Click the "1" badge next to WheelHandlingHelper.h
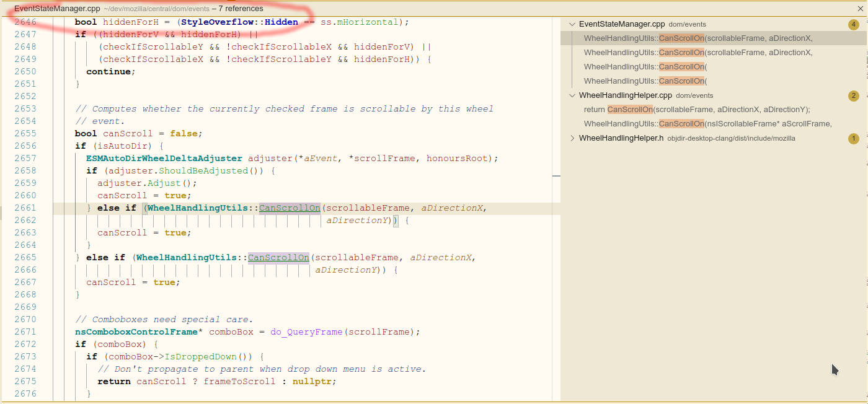The width and height of the screenshot is (868, 404). [x=854, y=138]
